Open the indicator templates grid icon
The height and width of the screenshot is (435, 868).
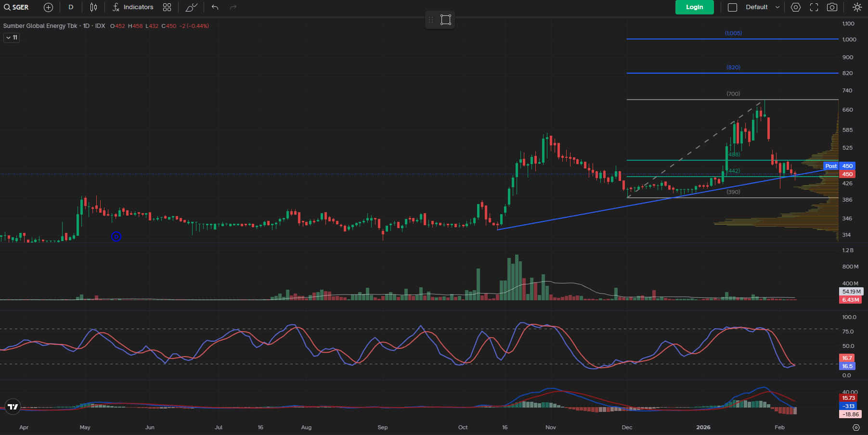(167, 7)
